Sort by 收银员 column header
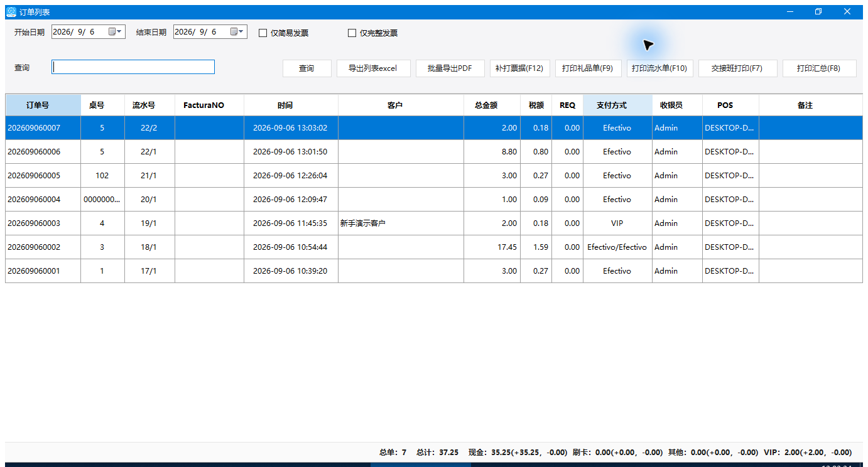 point(678,105)
